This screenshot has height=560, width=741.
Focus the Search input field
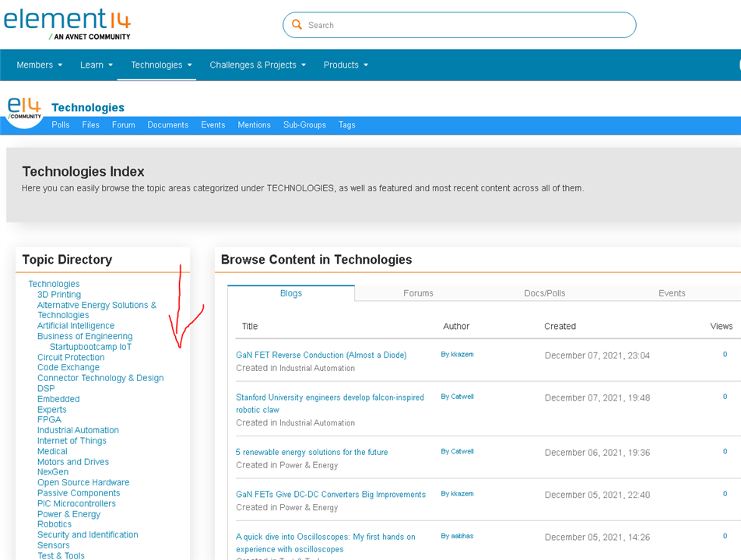pyautogui.click(x=459, y=25)
